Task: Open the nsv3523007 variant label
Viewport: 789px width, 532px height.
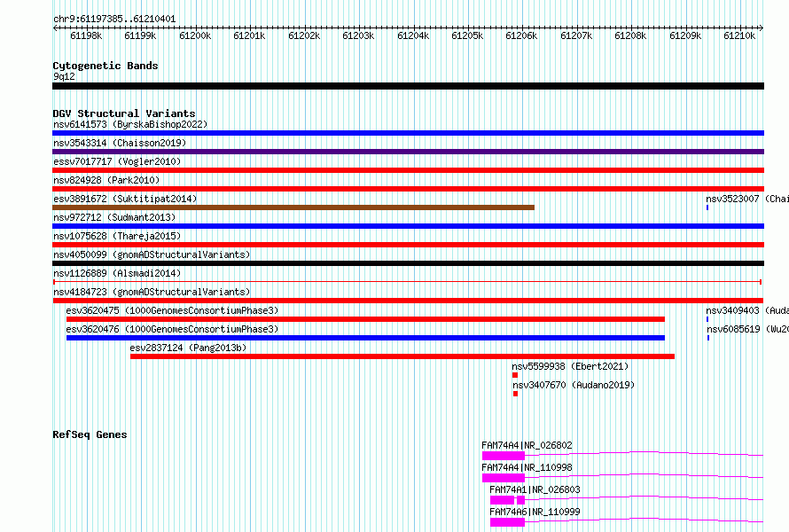Action: tap(747, 199)
